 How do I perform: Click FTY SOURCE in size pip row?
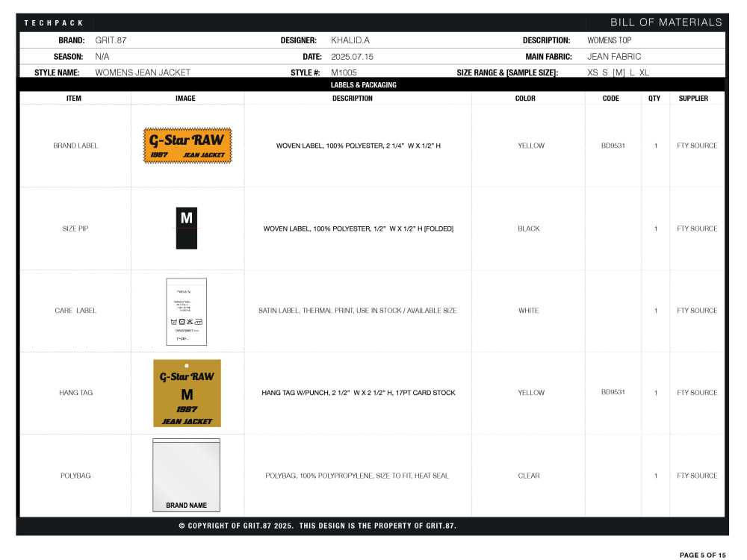tap(697, 228)
